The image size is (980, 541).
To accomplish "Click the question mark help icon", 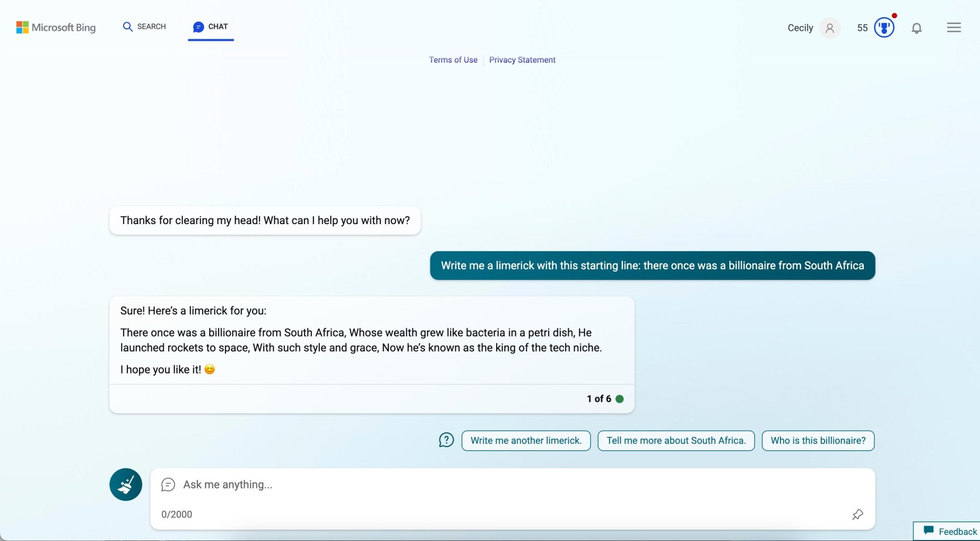I will tap(447, 440).
